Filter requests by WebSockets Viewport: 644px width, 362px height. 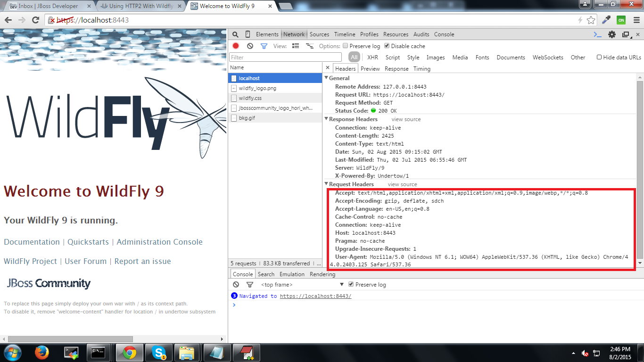coord(548,57)
